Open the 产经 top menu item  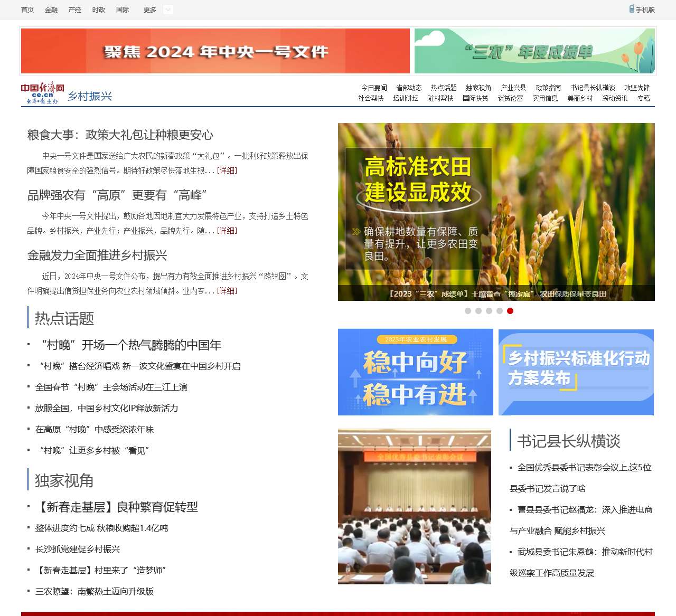pos(75,10)
